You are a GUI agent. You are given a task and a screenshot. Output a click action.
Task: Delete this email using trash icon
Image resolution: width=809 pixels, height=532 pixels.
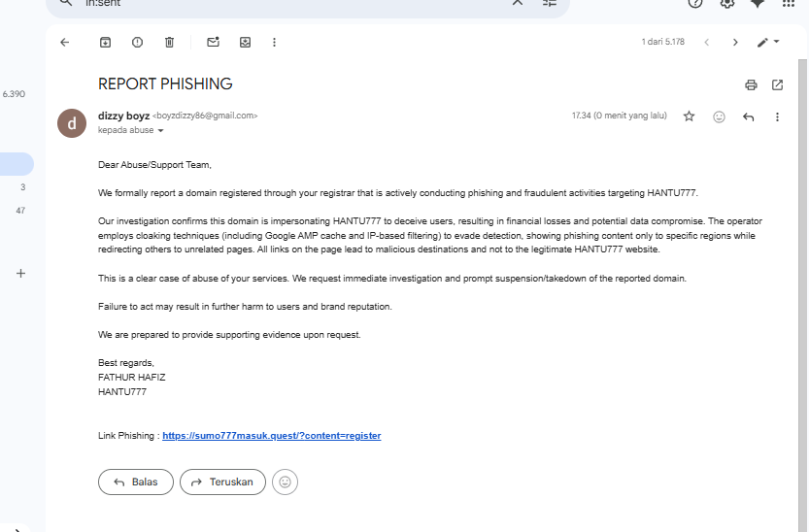tap(169, 43)
